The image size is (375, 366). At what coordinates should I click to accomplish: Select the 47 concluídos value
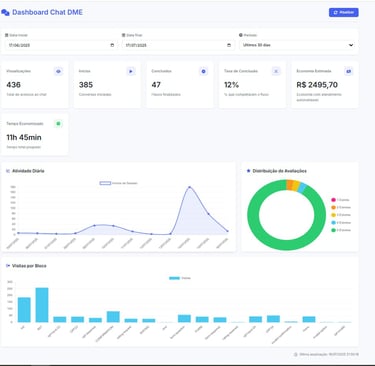click(x=156, y=85)
